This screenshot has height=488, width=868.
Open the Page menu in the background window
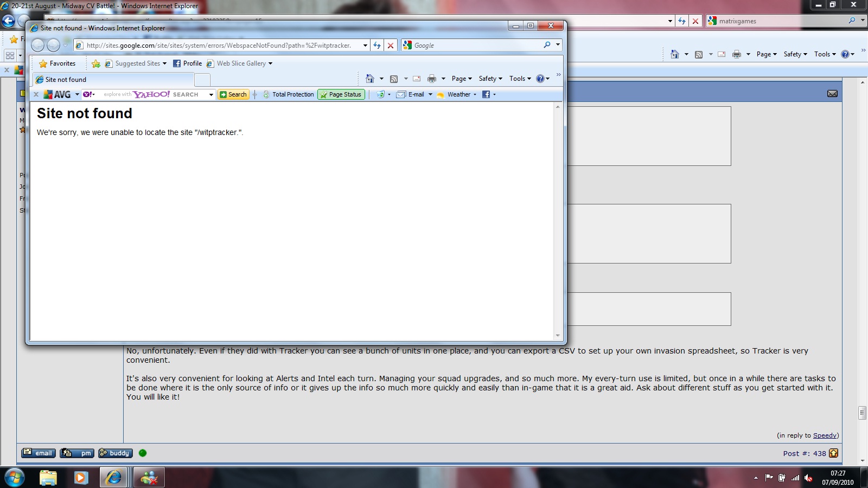pyautogui.click(x=767, y=54)
